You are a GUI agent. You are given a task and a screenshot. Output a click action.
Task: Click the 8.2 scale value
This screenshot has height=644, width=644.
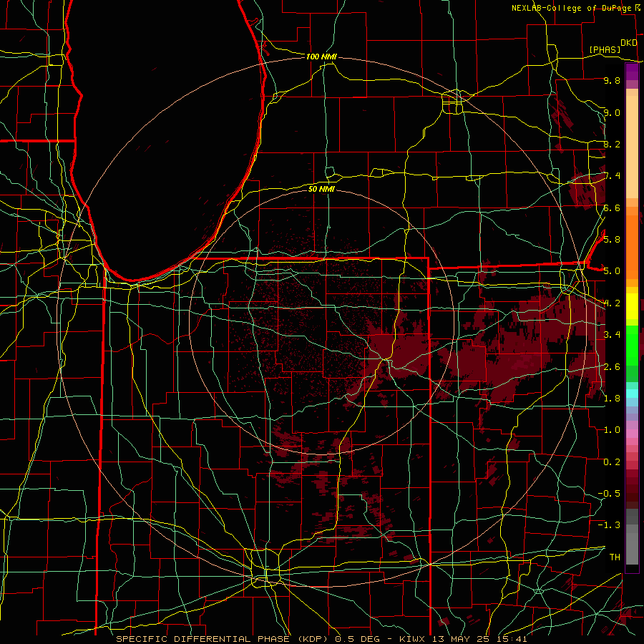(x=612, y=144)
